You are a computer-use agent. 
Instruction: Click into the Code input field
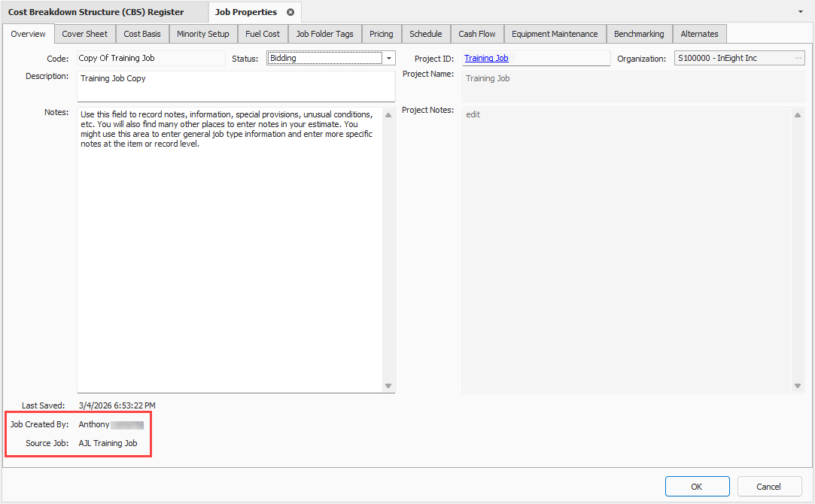coord(151,59)
